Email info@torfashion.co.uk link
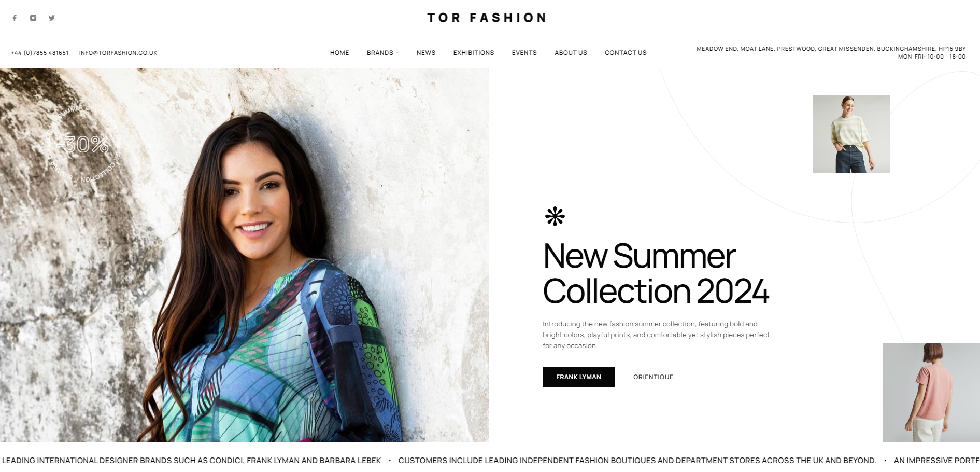980x472 pixels. pos(118,53)
